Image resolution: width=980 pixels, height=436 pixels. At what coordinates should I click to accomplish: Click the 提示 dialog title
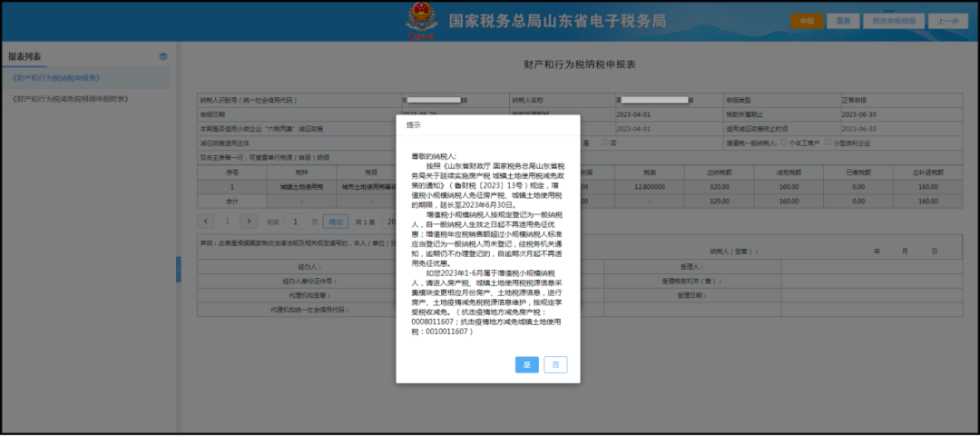tap(414, 125)
